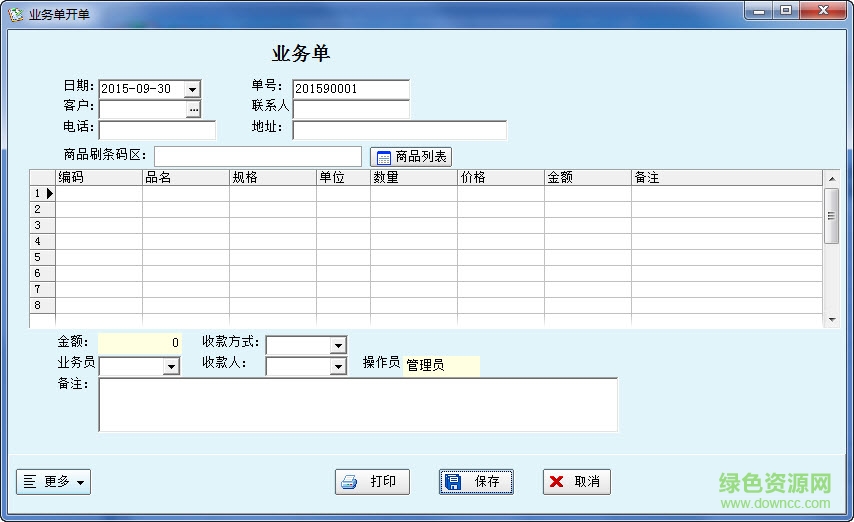Maximize the 业务单开单 window

click(785, 10)
